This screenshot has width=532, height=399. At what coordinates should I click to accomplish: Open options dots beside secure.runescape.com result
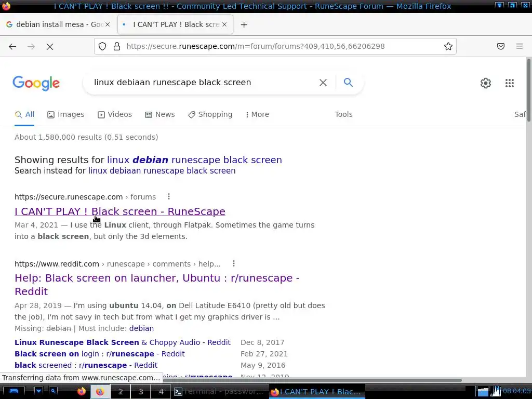point(169,196)
